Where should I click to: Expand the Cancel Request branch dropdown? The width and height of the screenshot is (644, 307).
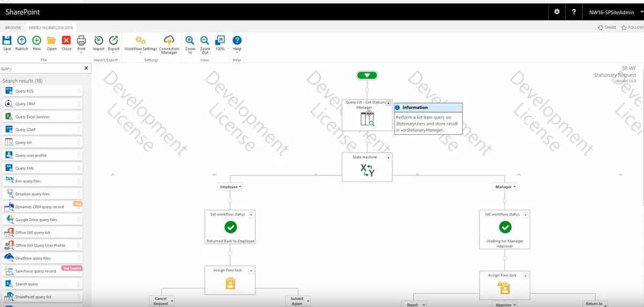tap(172, 301)
